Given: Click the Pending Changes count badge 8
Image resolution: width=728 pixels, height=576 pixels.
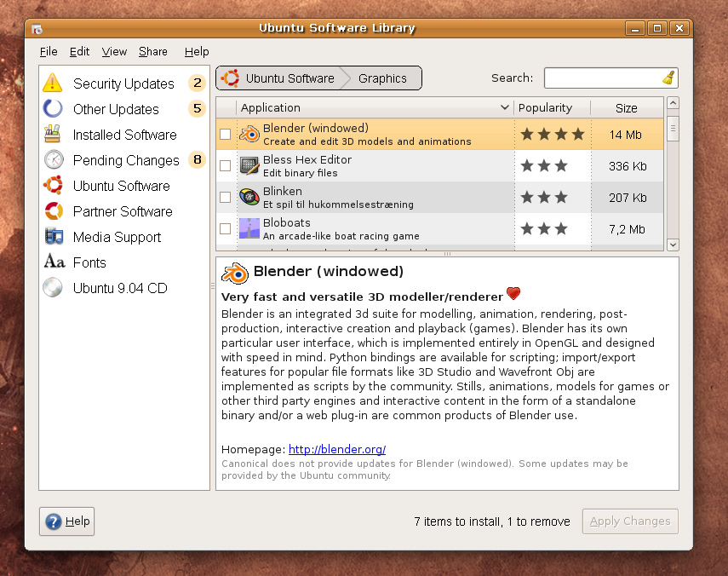Looking at the screenshot, I should click(x=198, y=159).
